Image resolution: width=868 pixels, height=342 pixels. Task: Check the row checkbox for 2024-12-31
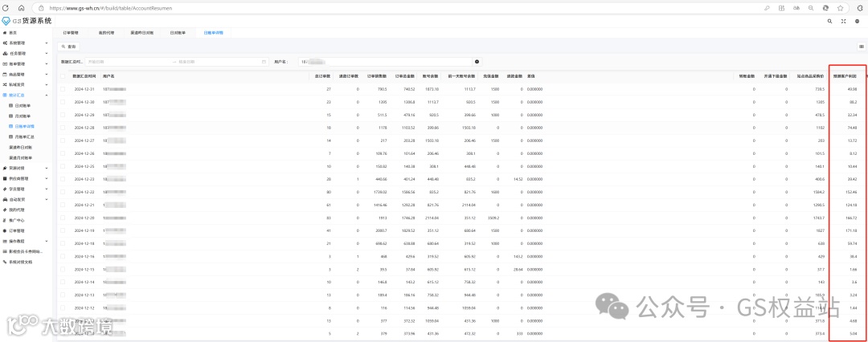[63, 89]
